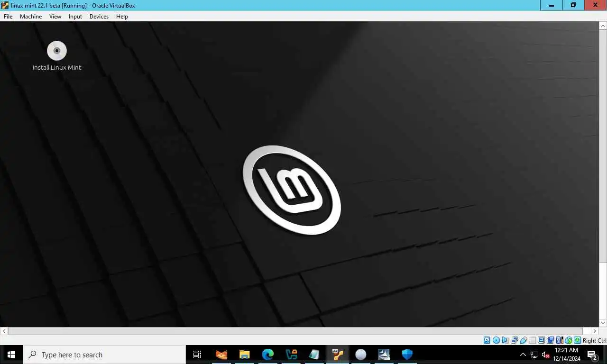Click the vertical scrollbar thumb
This screenshot has height=364, width=607.
pos(603,146)
